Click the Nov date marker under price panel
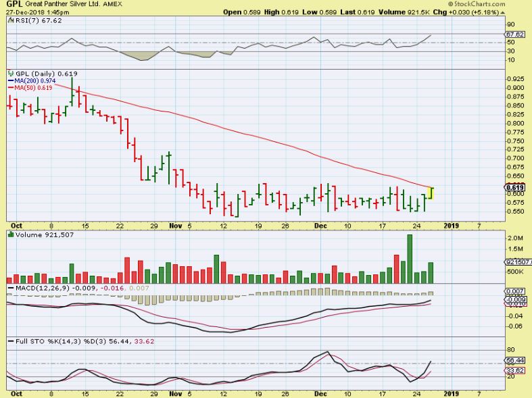 point(176,226)
